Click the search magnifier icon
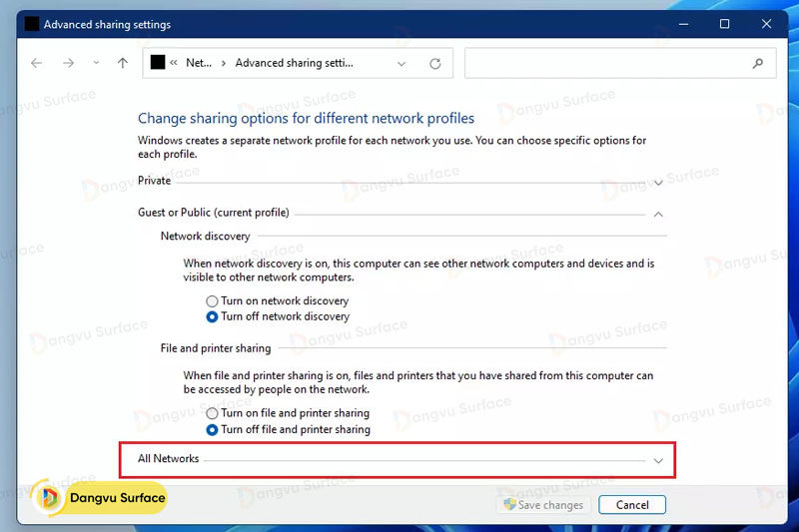Screen dimensions: 799x532 [x=758, y=63]
